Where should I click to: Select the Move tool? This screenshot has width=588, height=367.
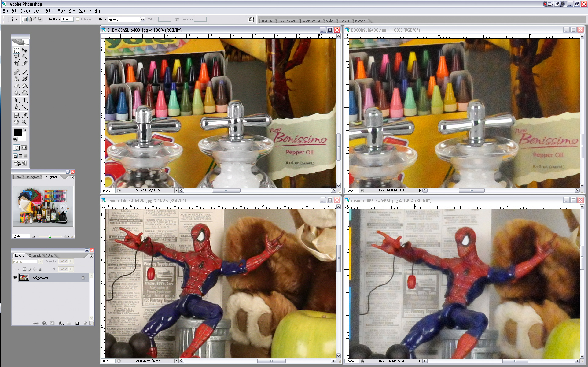[x=24, y=50]
